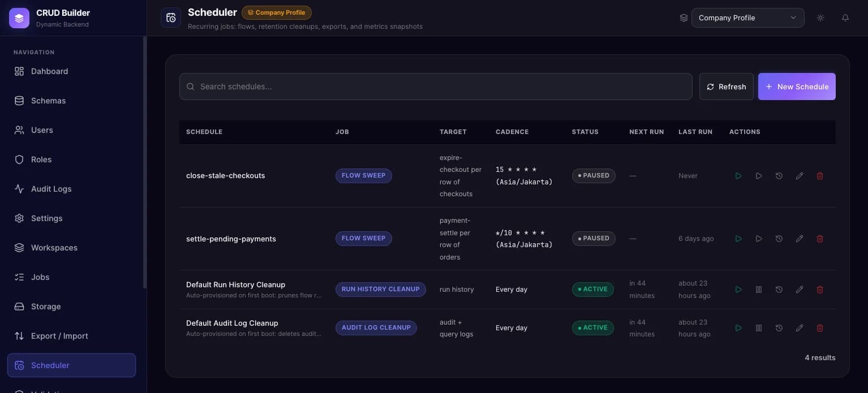
Task: Click ACTIVE status of Default Audit Log Cleanup
Action: (x=593, y=327)
